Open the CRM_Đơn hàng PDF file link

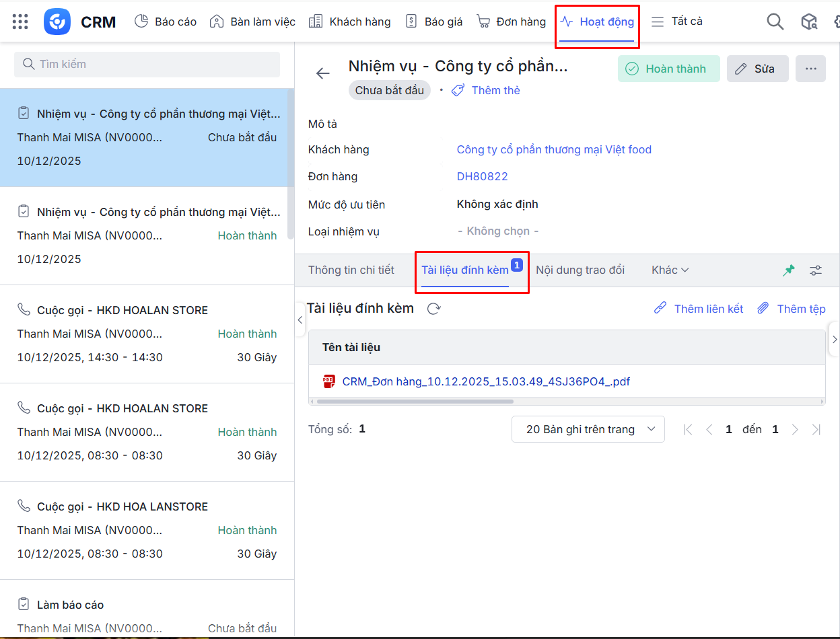coord(485,381)
